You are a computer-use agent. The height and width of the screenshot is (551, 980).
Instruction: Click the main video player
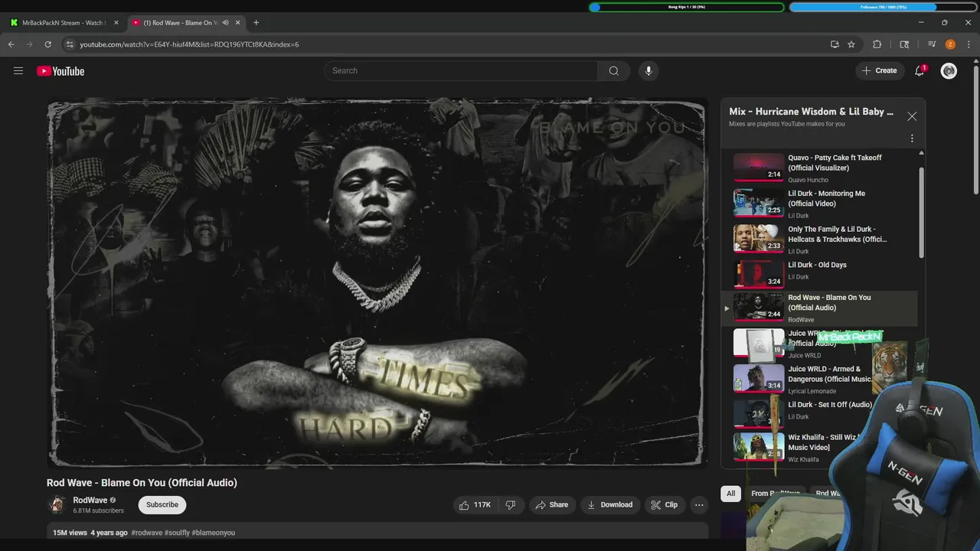point(376,282)
